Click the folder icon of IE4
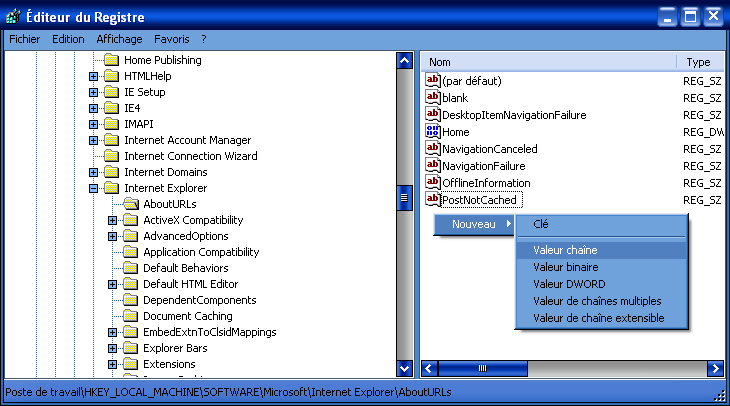Image resolution: width=730 pixels, height=406 pixels. coord(111,108)
